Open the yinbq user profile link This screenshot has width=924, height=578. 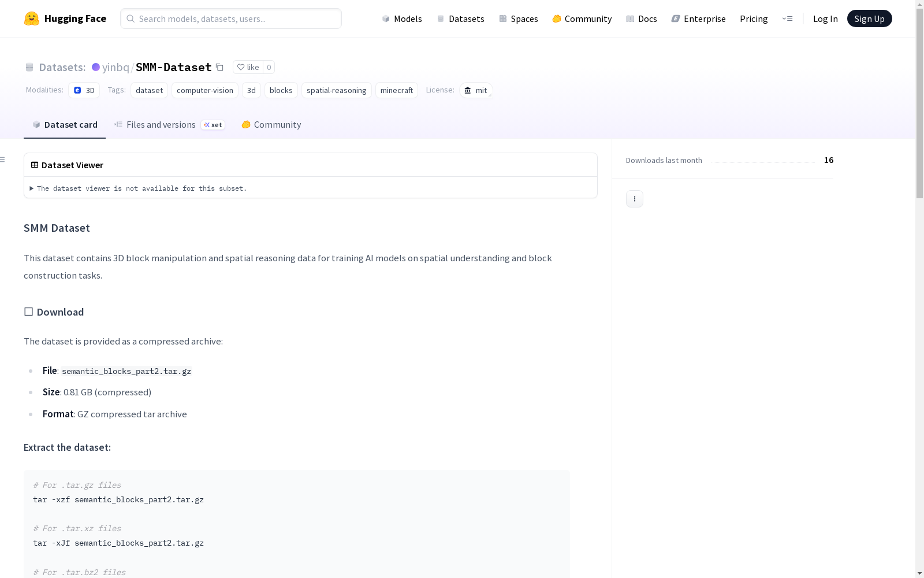point(115,67)
